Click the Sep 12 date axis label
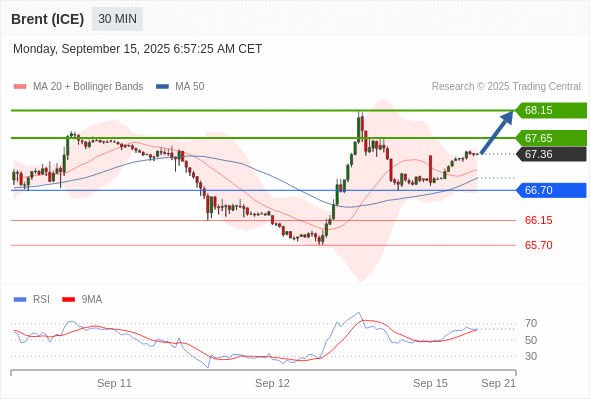Image resolution: width=590 pixels, height=400 pixels. pos(272,383)
